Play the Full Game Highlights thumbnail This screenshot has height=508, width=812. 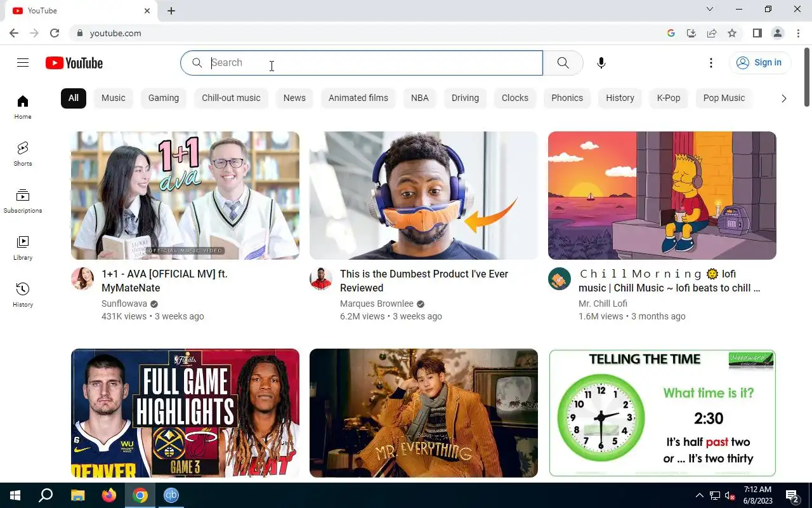pos(185,413)
